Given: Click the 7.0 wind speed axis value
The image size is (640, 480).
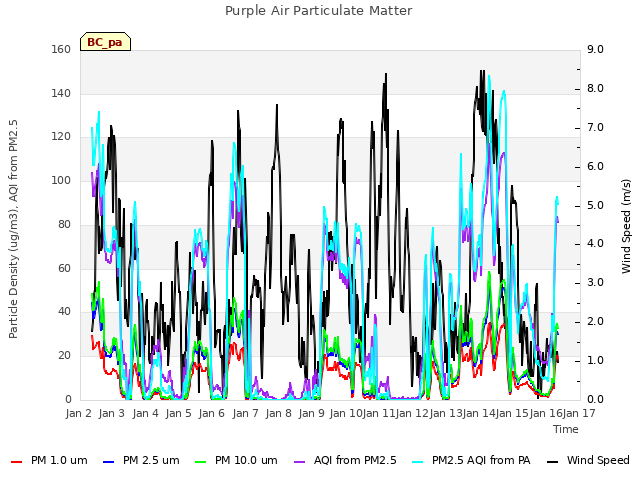Looking at the screenshot, I should coord(595,127).
